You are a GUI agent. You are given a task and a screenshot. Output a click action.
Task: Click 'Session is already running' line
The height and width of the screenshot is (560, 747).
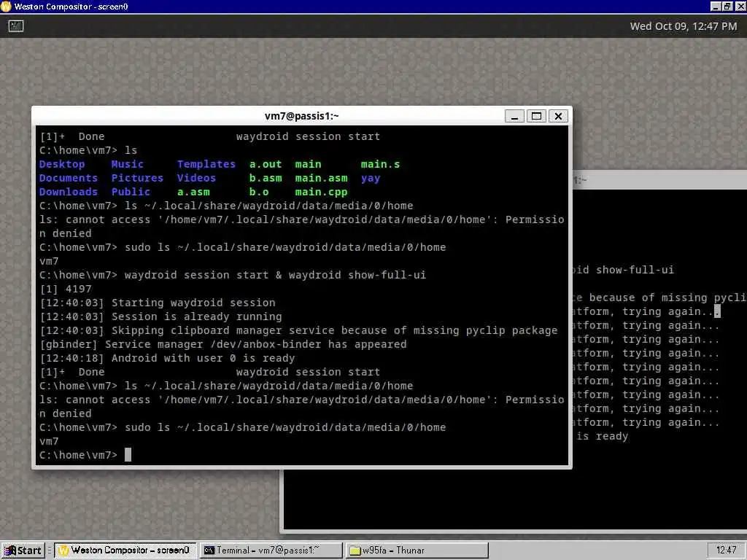tap(160, 316)
